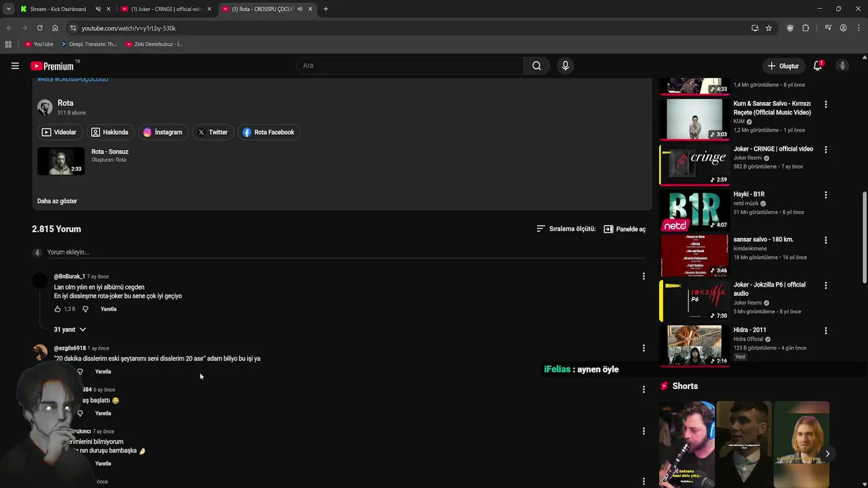Install or cast page icon in address bar

tap(755, 28)
